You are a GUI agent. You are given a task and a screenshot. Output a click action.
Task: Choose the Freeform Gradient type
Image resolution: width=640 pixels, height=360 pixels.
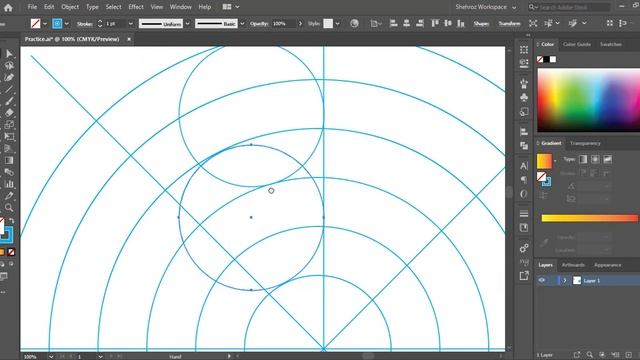(x=607, y=159)
